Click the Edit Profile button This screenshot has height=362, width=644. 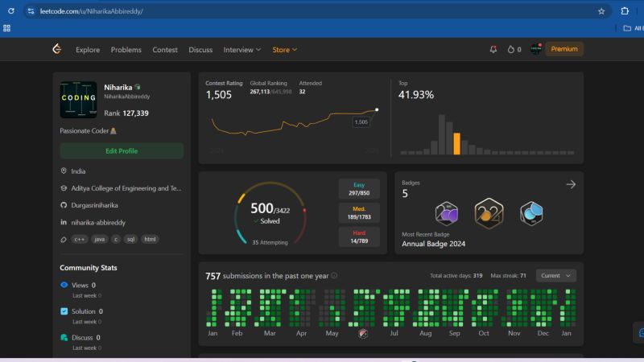pyautogui.click(x=122, y=150)
